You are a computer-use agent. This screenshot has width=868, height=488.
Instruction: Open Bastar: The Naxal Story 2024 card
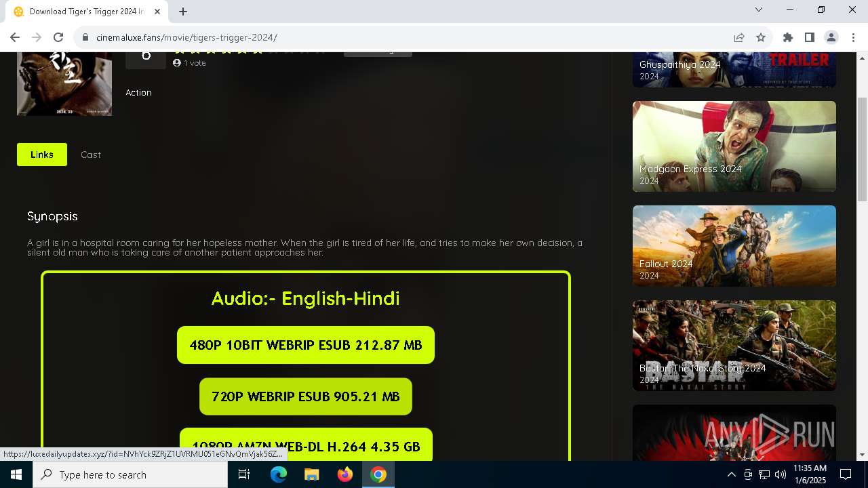(734, 346)
